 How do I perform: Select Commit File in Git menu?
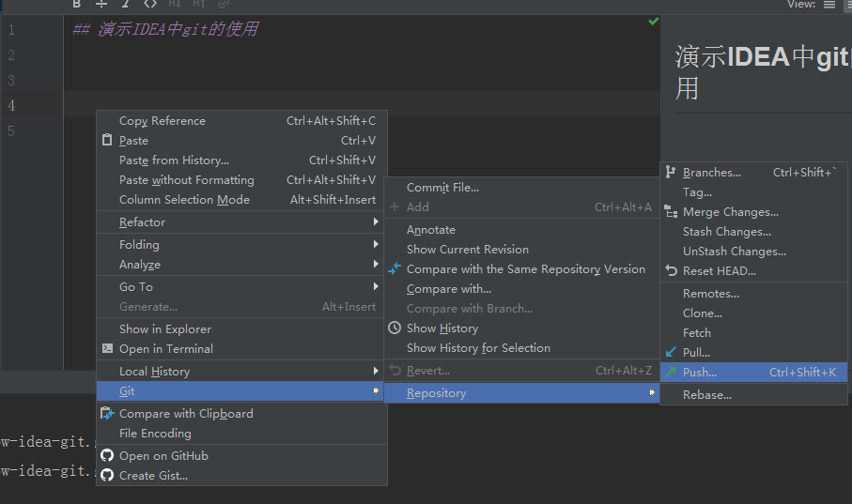pos(521,188)
